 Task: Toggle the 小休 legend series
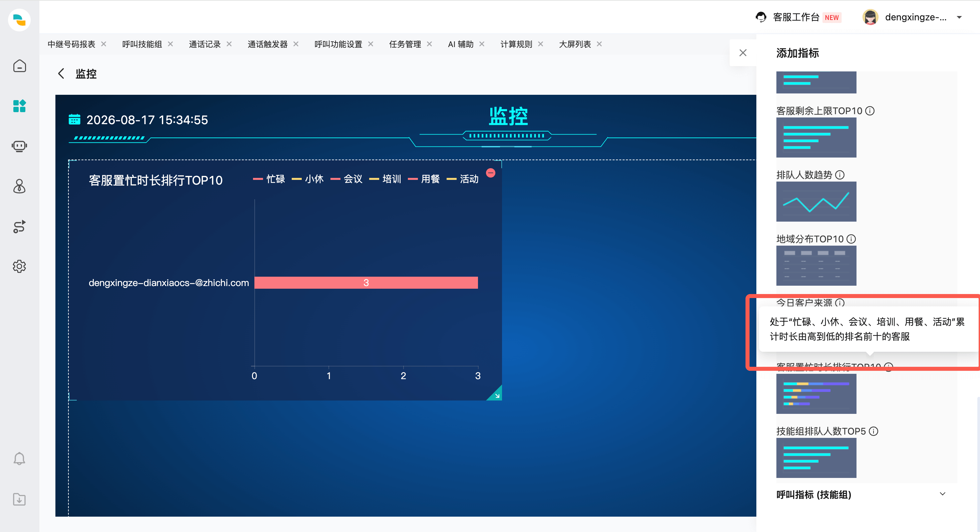coord(307,179)
